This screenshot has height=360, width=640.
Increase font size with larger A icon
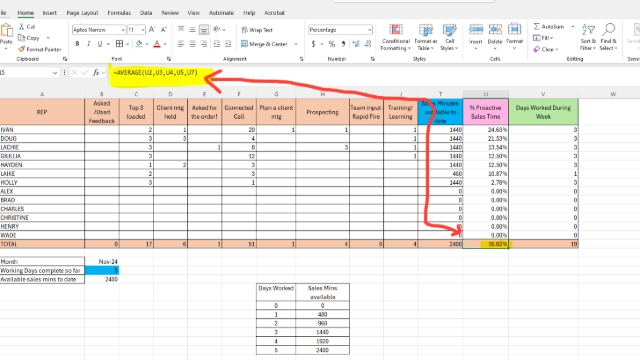click(x=152, y=29)
